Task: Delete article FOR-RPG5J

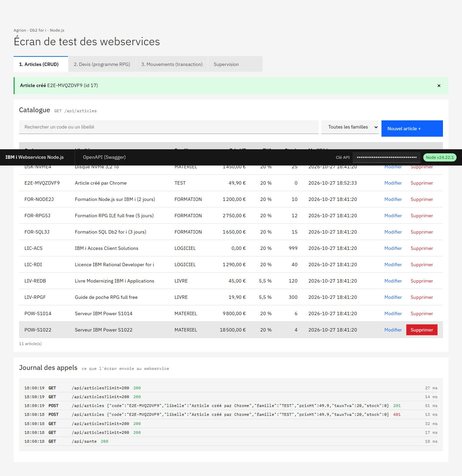Action: (x=422, y=216)
